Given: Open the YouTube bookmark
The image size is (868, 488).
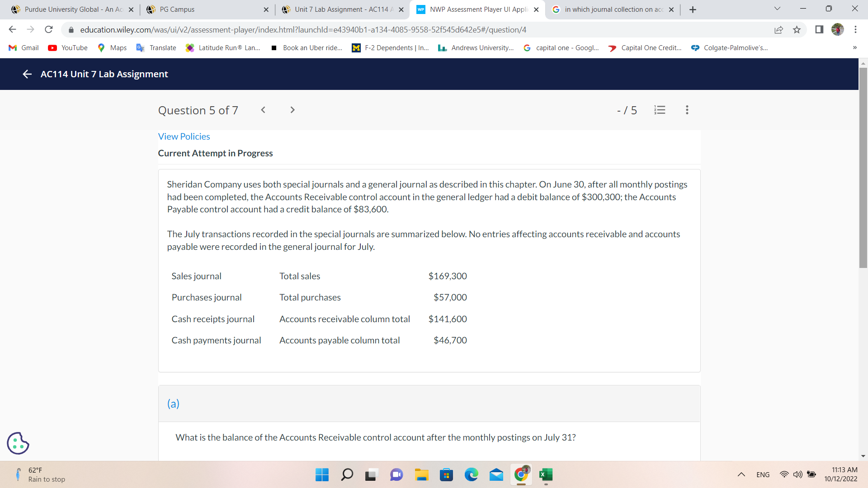Looking at the screenshot, I should 68,48.
